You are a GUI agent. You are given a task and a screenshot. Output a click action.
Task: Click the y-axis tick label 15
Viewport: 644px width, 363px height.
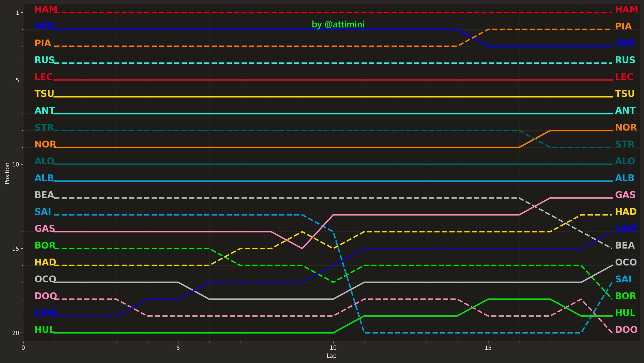(x=16, y=249)
